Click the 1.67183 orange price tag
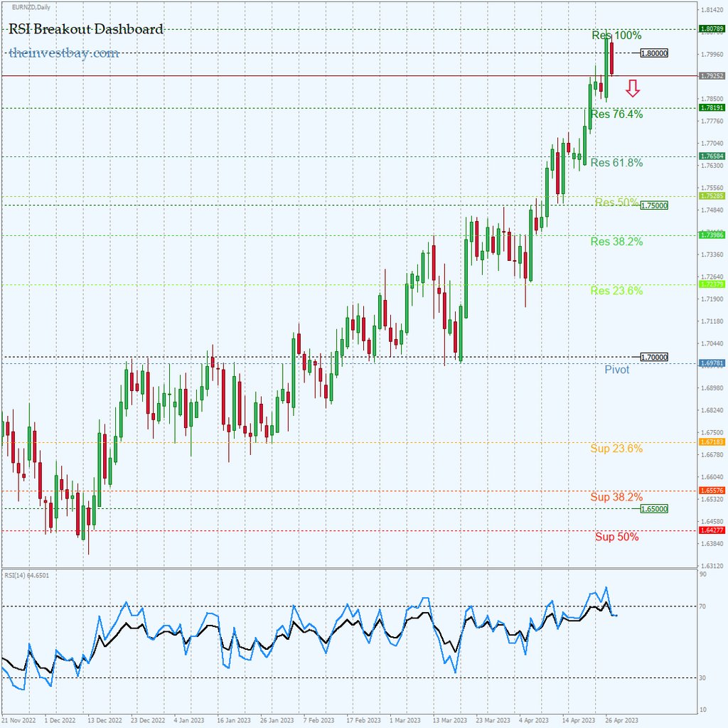Image resolution: width=728 pixels, height=728 pixels. (712, 442)
